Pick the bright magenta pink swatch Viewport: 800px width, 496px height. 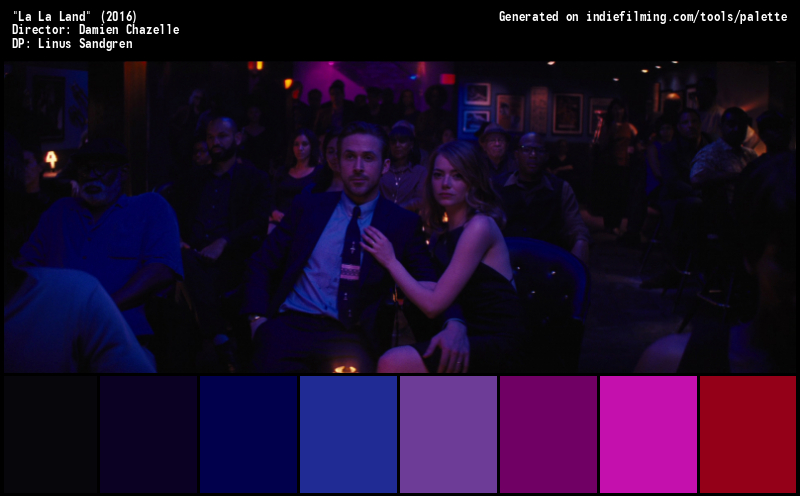click(x=648, y=434)
